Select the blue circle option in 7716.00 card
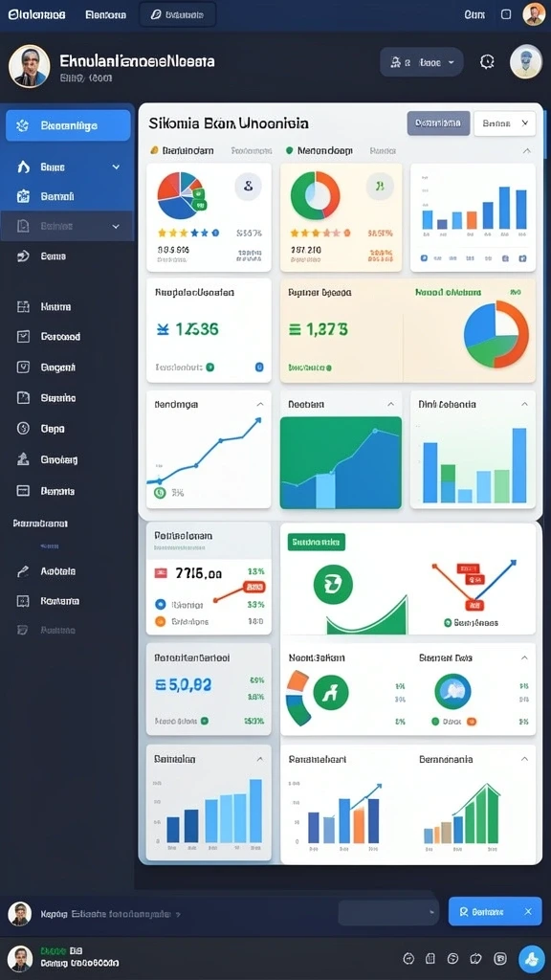The width and height of the screenshot is (551, 980). pos(160,605)
